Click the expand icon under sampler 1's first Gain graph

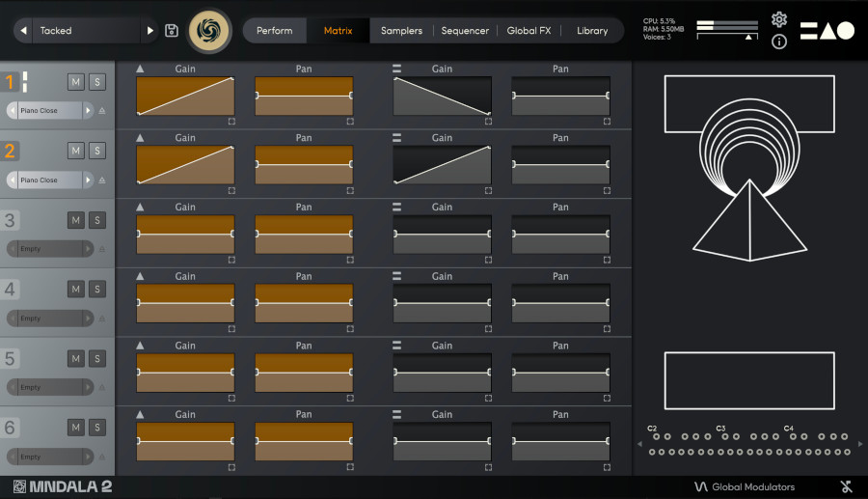(x=231, y=122)
